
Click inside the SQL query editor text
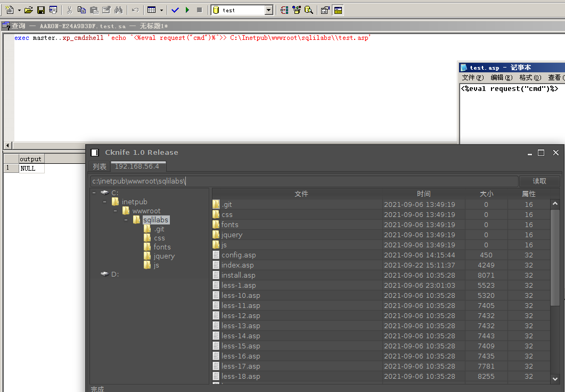pyautogui.click(x=192, y=38)
